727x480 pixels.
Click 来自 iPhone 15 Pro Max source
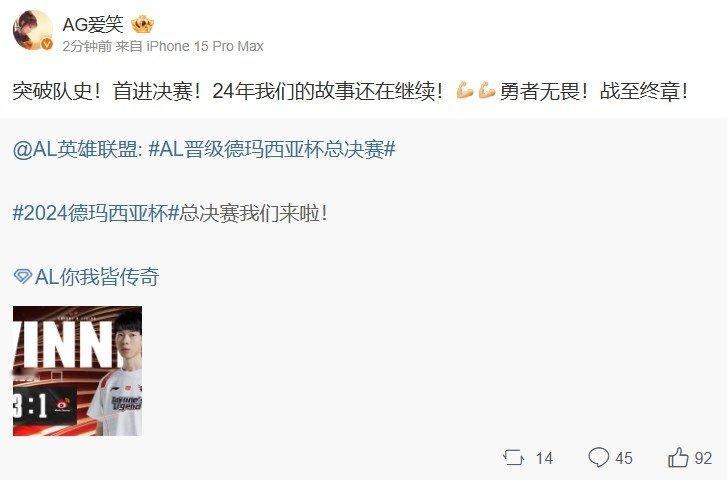click(x=190, y=46)
